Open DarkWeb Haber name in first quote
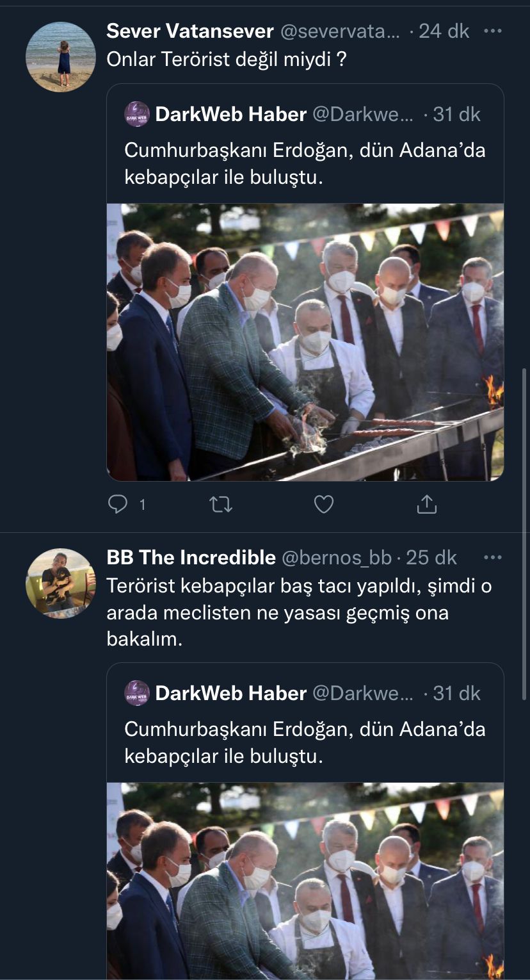The width and height of the screenshot is (530, 980). tap(230, 114)
